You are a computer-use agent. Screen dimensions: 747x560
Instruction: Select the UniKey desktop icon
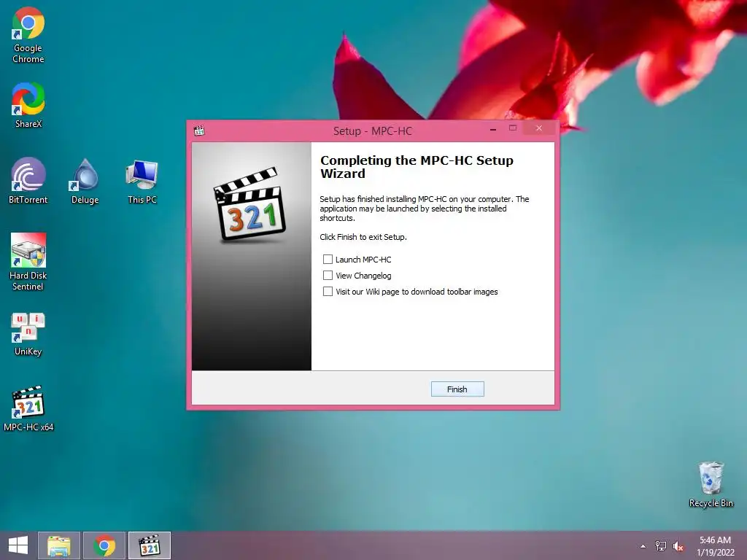(x=28, y=334)
